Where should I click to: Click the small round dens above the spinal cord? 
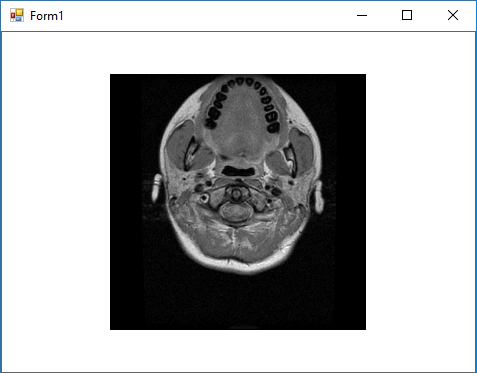236,193
